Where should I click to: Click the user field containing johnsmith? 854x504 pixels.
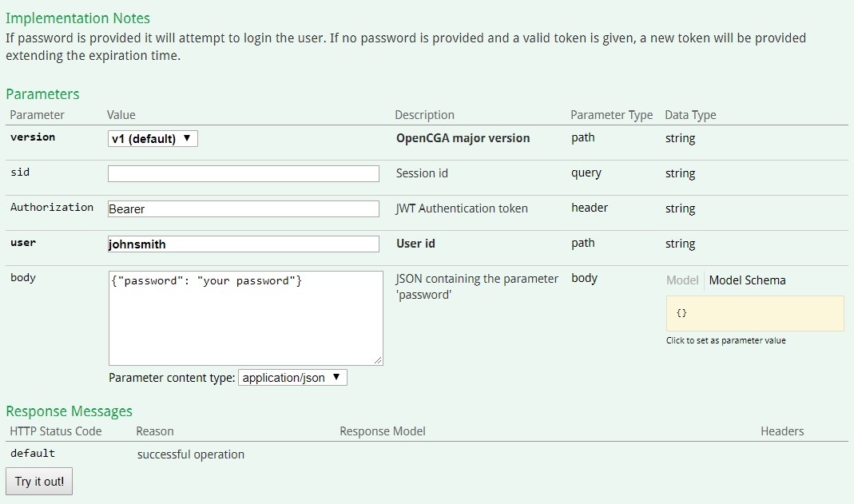coord(243,244)
